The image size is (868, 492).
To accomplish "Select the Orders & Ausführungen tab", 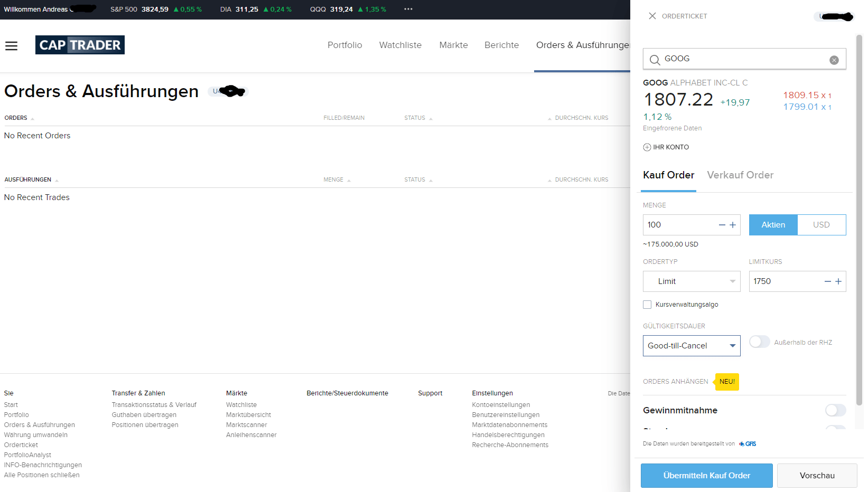I will point(583,45).
